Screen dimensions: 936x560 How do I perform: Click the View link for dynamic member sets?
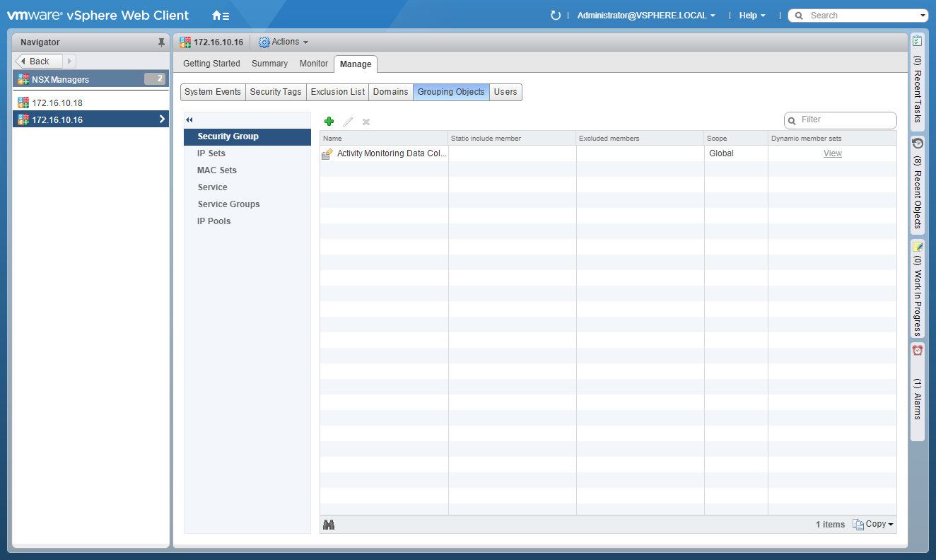tap(832, 153)
